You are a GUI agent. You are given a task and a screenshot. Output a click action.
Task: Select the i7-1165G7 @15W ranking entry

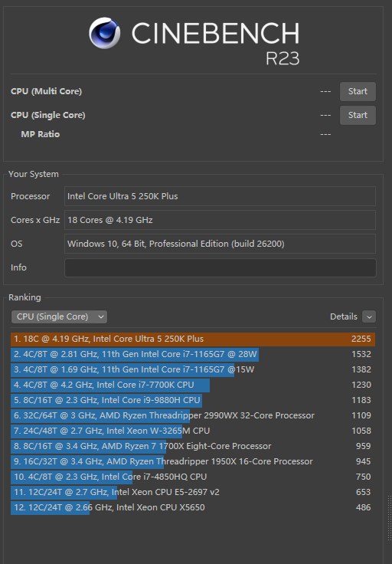point(193,369)
